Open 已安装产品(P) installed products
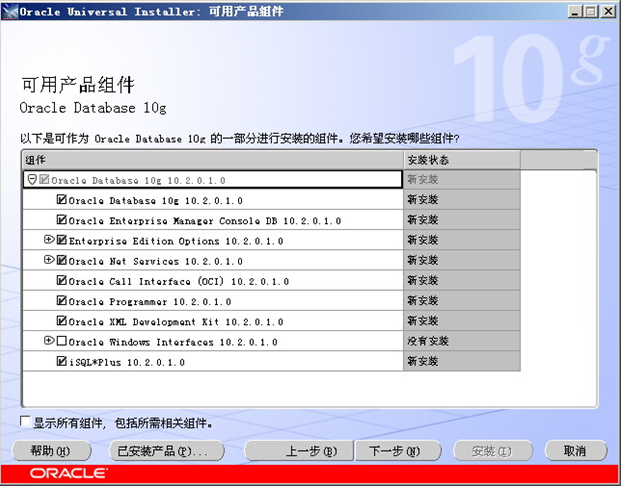The width and height of the screenshot is (622, 487). [167, 451]
